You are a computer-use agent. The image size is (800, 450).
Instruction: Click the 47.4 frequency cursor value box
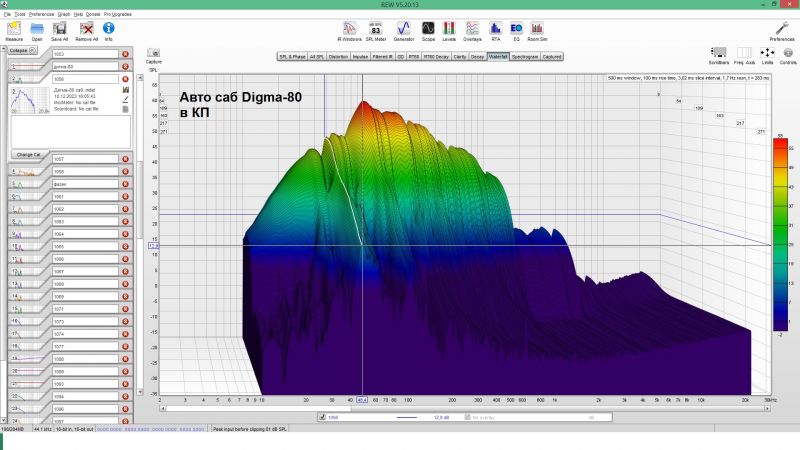click(x=362, y=400)
